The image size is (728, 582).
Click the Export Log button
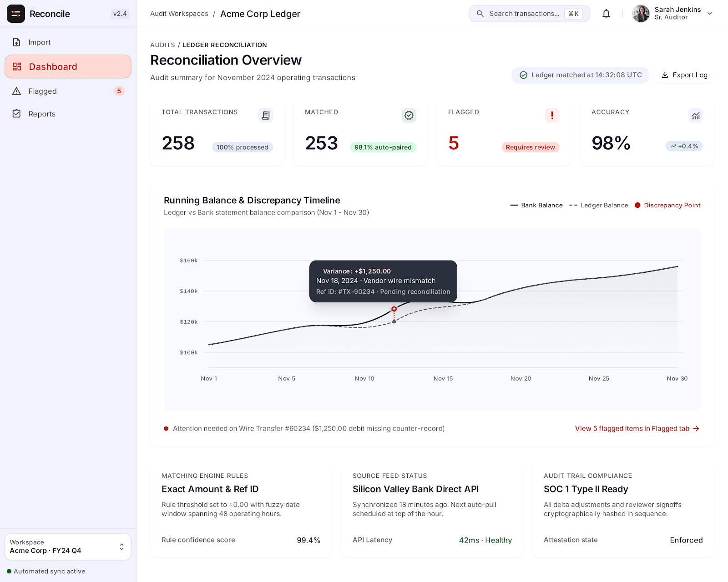(x=684, y=75)
